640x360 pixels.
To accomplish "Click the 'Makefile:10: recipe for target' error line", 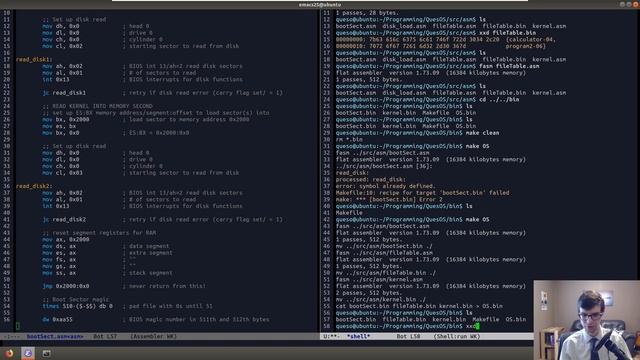I will (422, 193).
